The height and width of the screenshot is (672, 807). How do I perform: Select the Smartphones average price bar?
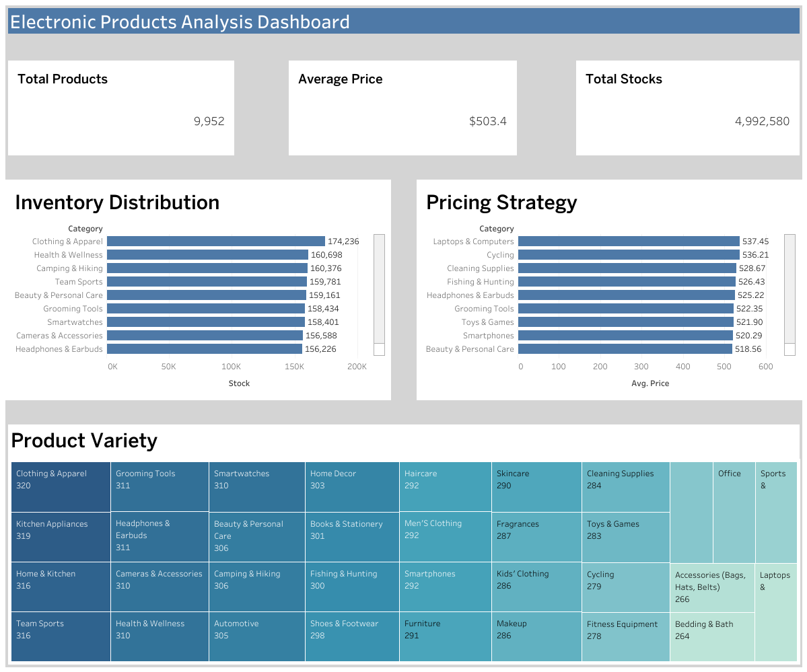pyautogui.click(x=625, y=335)
